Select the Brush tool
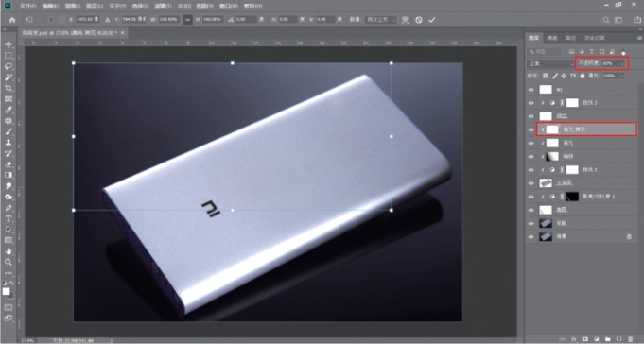This screenshot has width=644, height=344. pyautogui.click(x=9, y=131)
